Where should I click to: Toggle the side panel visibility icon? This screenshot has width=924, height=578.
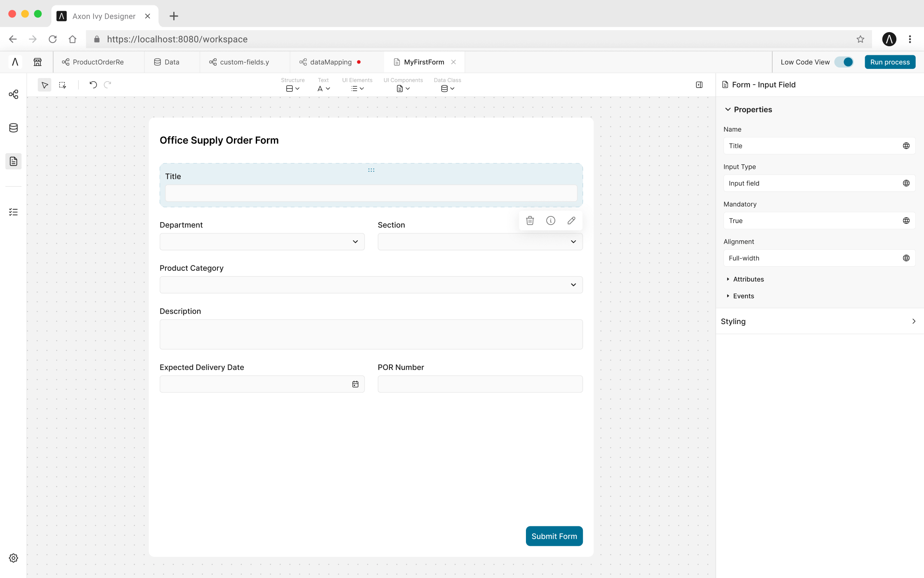click(699, 85)
